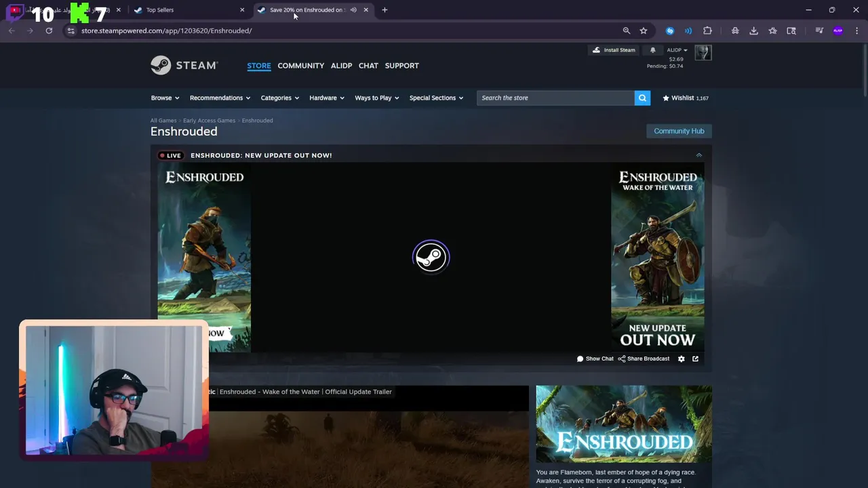Click the $2.69 wallet balance
The height and width of the screenshot is (488, 868).
[x=676, y=59]
